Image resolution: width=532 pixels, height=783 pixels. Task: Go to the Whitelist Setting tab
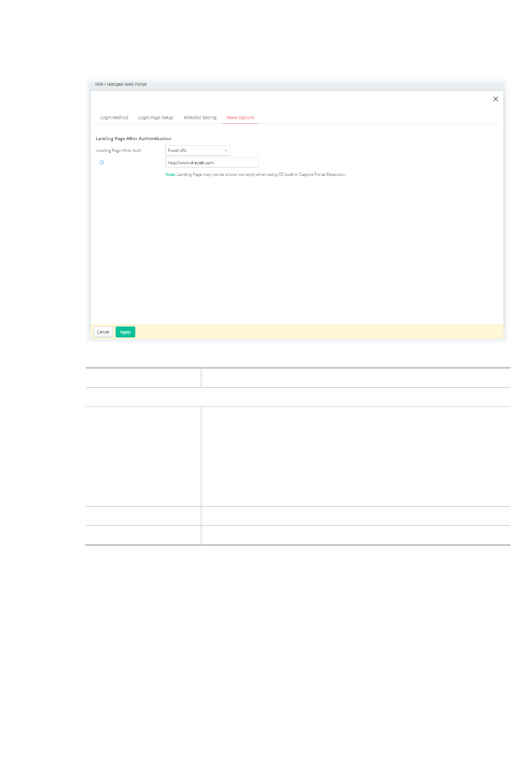pyautogui.click(x=200, y=118)
